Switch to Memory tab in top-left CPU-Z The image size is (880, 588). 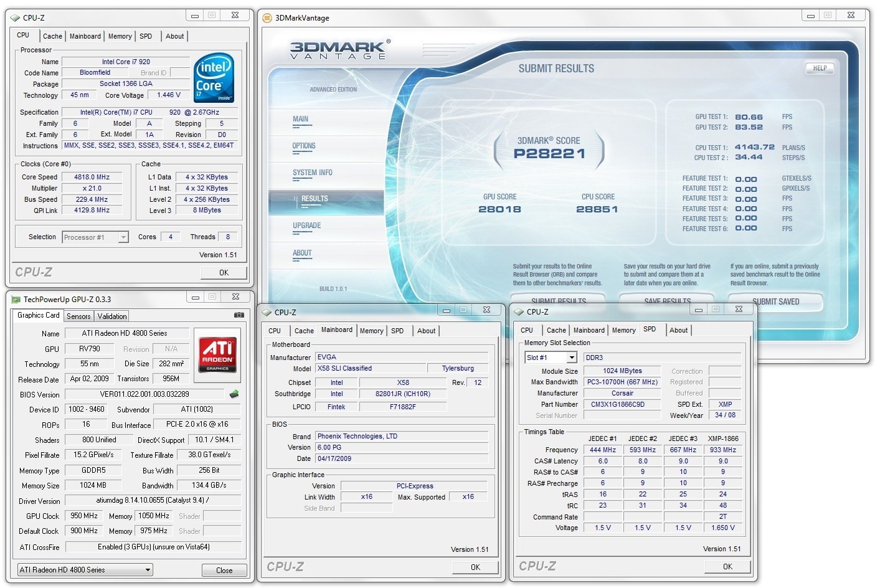[x=120, y=36]
